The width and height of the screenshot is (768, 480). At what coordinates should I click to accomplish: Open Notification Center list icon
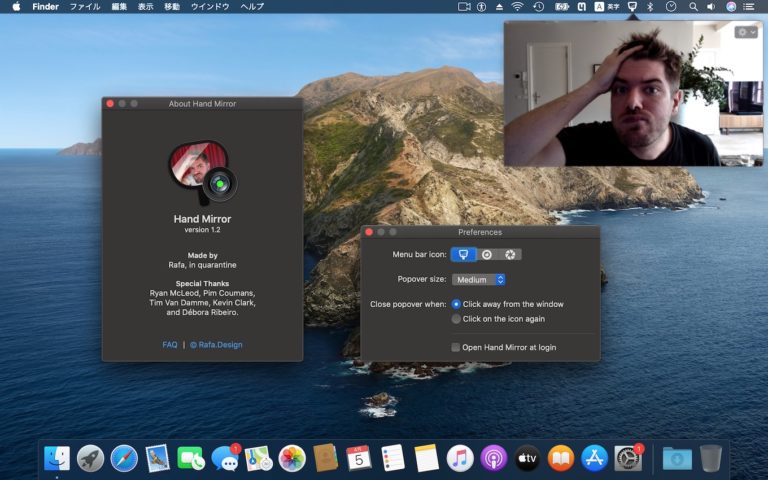tap(749, 6)
